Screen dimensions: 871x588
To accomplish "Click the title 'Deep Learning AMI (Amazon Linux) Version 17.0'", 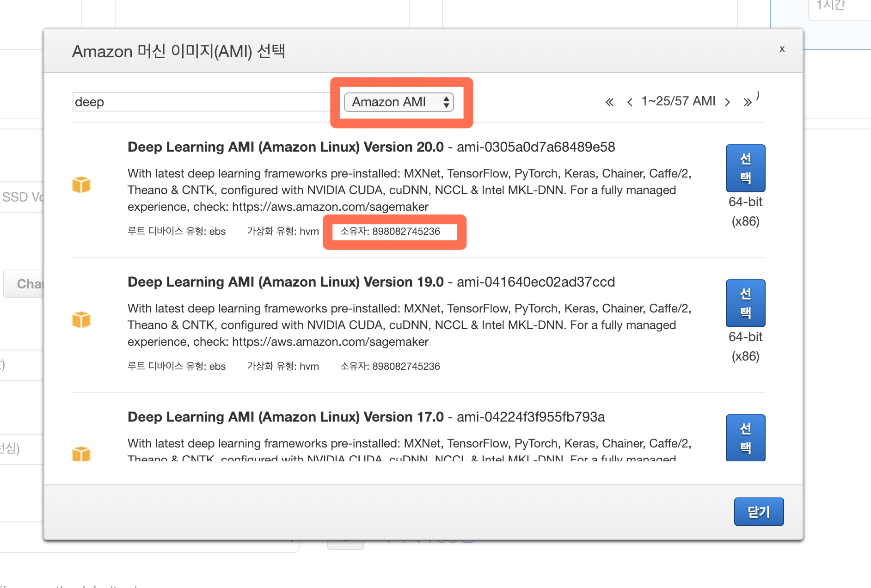I will pyautogui.click(x=286, y=417).
